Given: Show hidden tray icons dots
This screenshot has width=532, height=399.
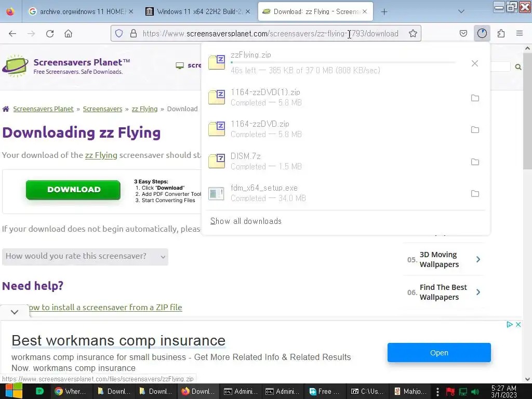Looking at the screenshot, I should [x=437, y=392].
